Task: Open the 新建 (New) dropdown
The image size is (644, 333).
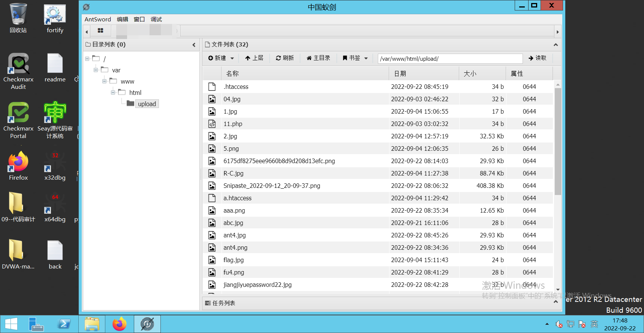Action: [x=221, y=58]
